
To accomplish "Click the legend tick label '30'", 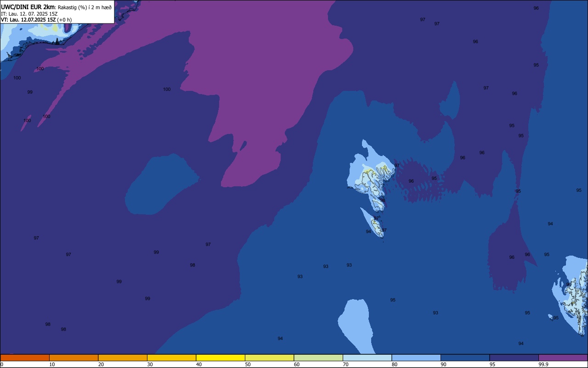I will (150, 364).
